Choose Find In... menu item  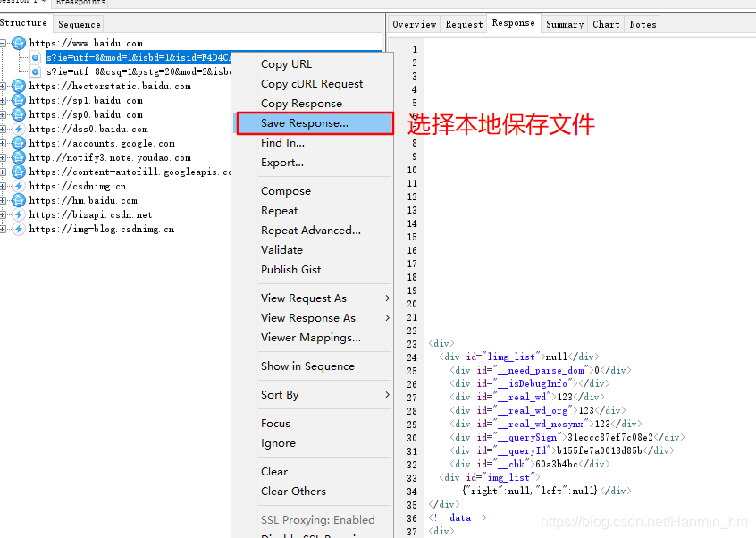(x=313, y=143)
